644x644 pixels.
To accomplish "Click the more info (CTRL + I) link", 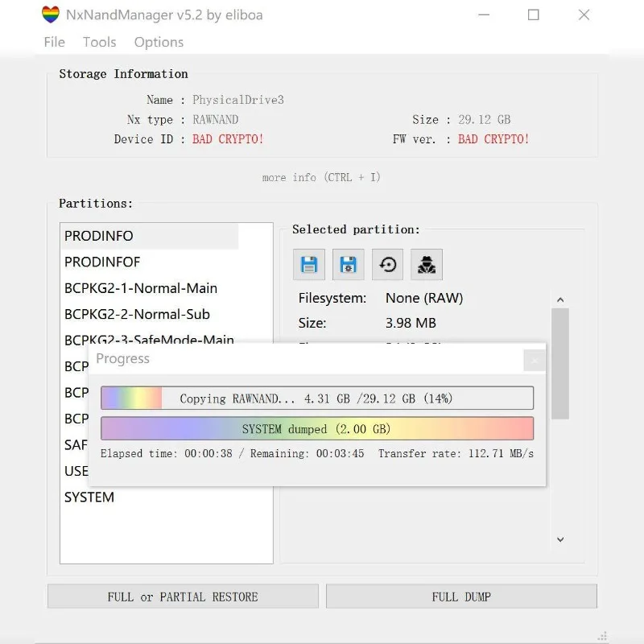I will [x=321, y=177].
